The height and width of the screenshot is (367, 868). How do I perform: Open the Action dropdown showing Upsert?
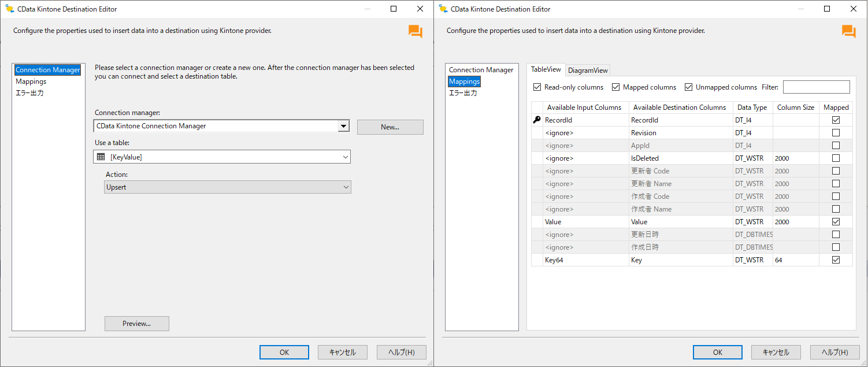346,187
